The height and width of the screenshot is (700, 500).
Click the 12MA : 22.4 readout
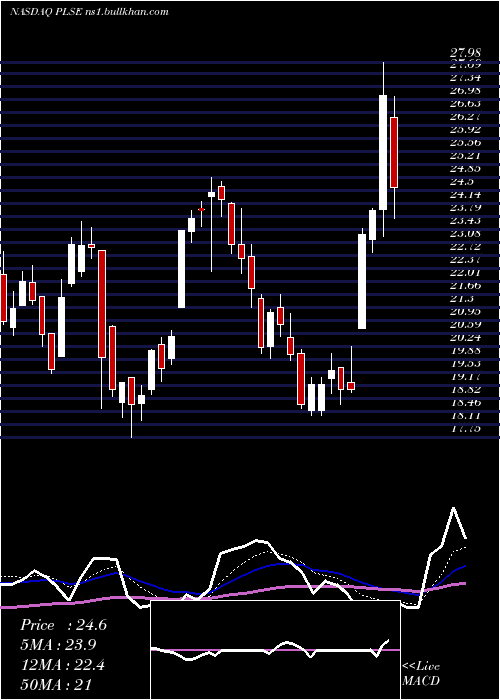coord(62,665)
